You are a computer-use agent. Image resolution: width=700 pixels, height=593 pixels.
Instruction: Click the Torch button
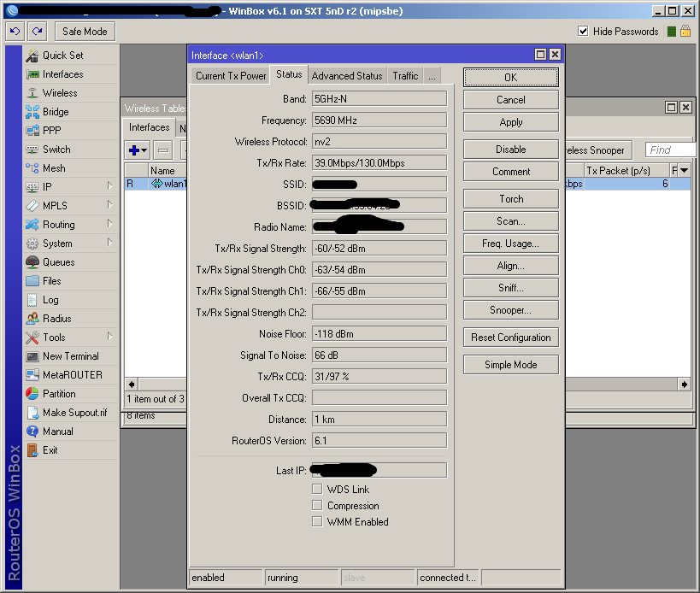pyautogui.click(x=511, y=198)
